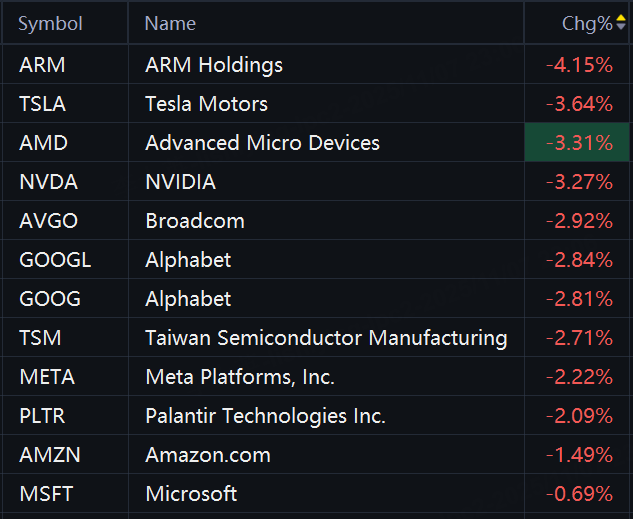Click the Microsoft stock name

191,494
